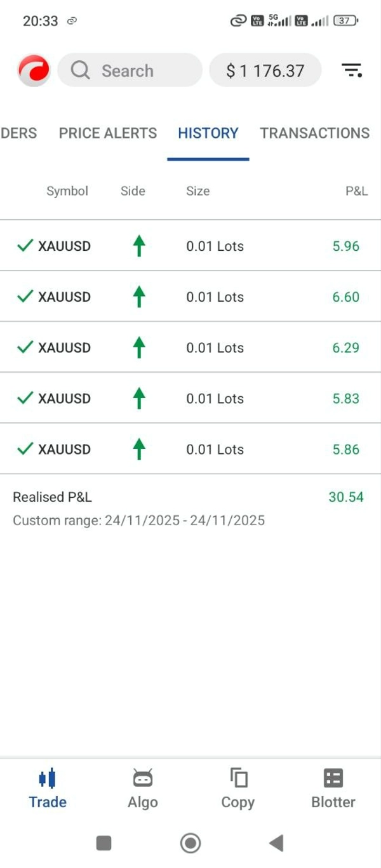Open the XAUUSD trade with 6.60 profit
Viewport: 381px width, 868px height.
[190, 297]
